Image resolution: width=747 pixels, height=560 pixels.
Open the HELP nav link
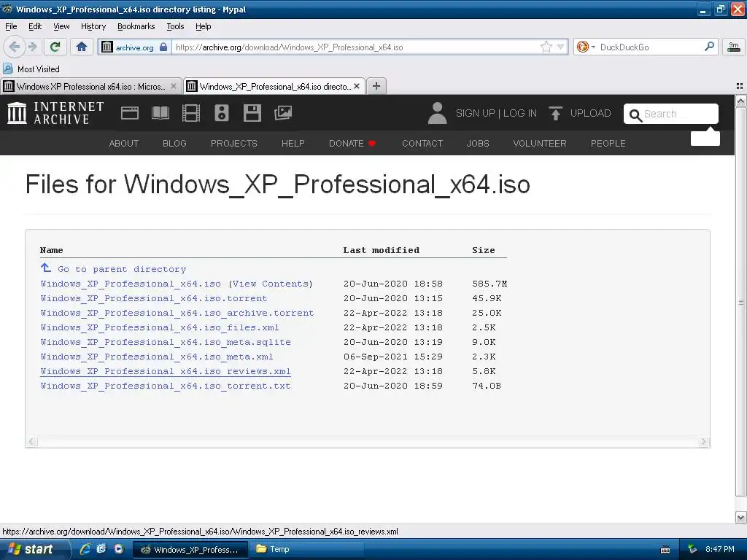pyautogui.click(x=293, y=144)
